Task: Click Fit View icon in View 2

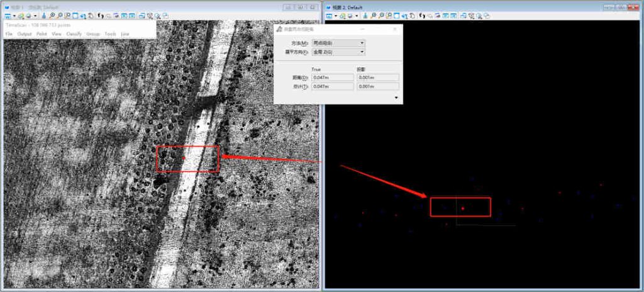Action: (x=397, y=16)
